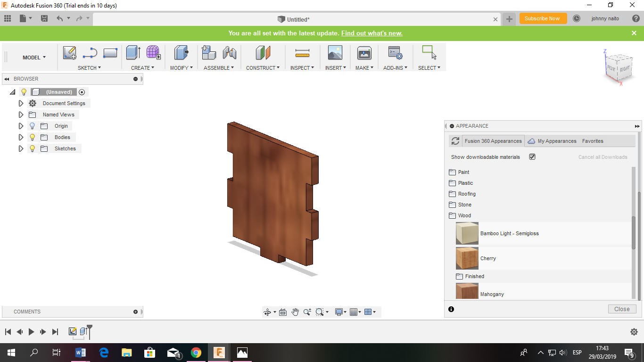Viewport: 644px width, 362px height.
Task: Select the Press Pull modify icon
Action: (x=181, y=52)
